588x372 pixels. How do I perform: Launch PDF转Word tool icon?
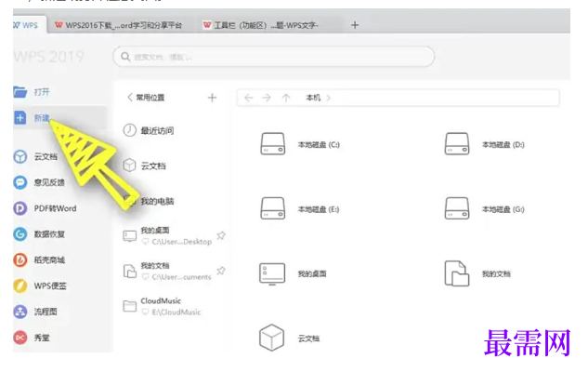tap(20, 208)
